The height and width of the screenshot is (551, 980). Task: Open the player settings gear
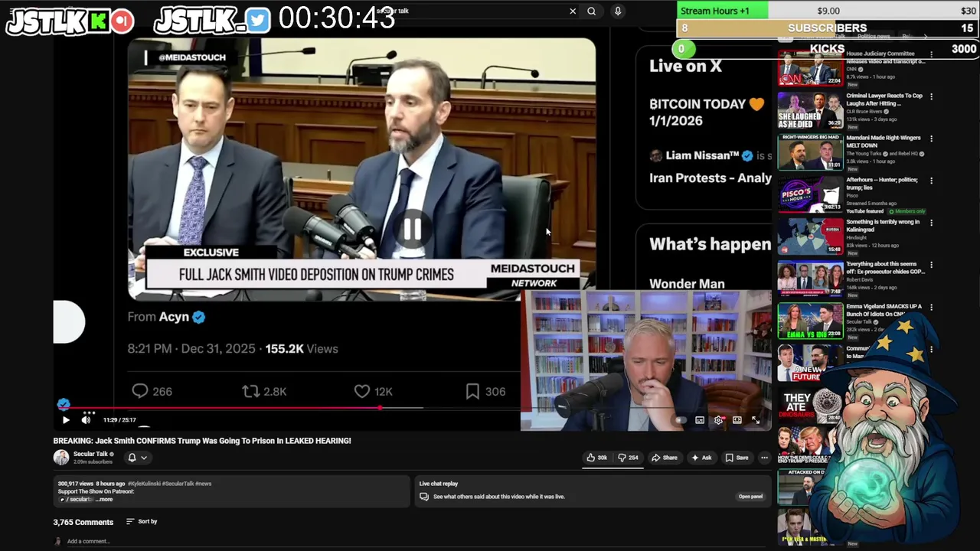click(x=718, y=420)
